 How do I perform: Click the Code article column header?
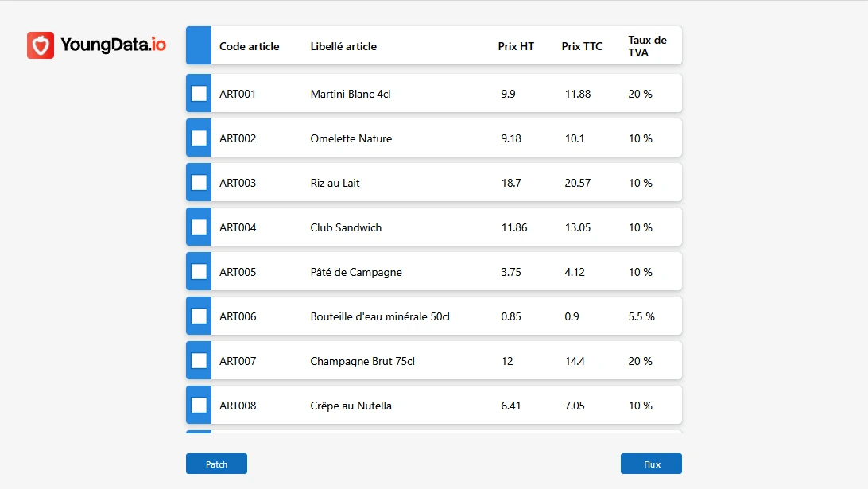[x=249, y=47]
